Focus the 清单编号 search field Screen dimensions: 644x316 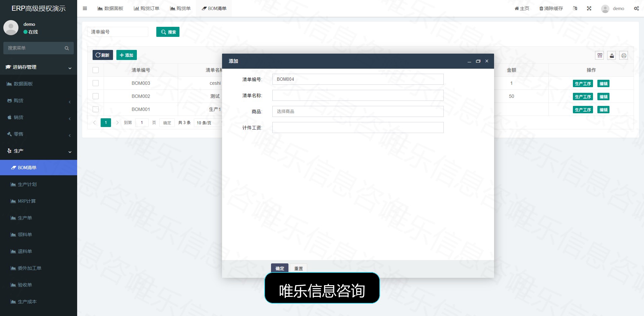[118, 32]
